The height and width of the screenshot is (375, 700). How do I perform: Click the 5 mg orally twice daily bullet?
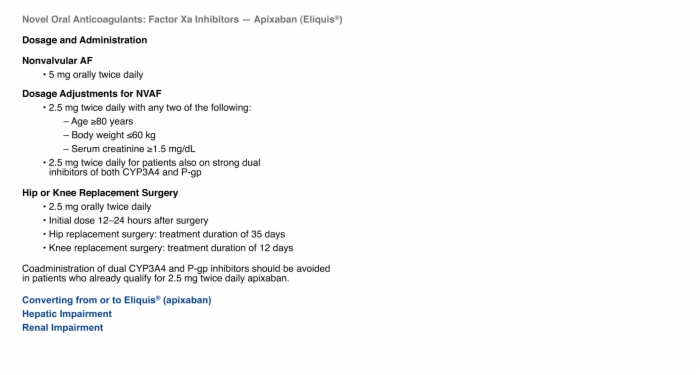pyautogui.click(x=96, y=75)
